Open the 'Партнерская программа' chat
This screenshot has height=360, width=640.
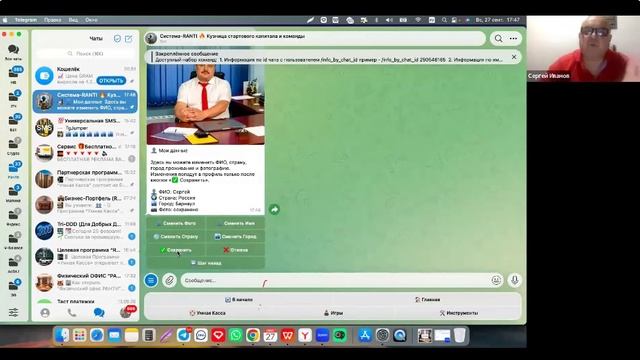coord(85,179)
